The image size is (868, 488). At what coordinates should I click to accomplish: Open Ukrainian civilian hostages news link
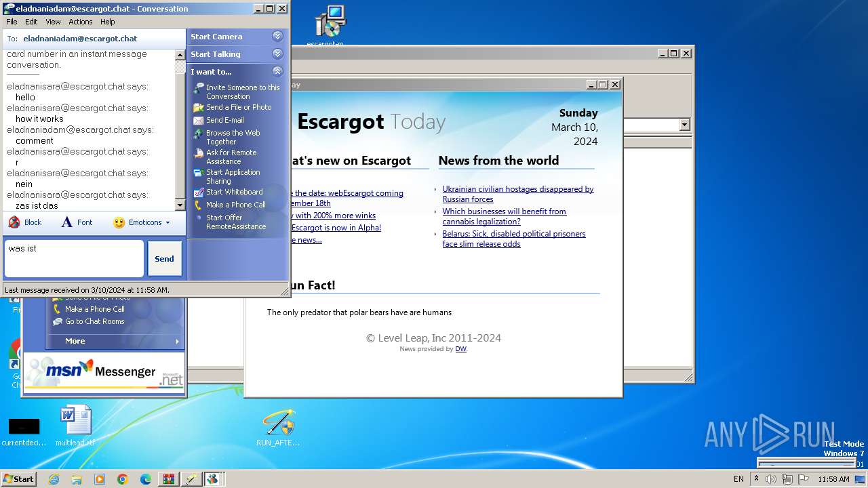click(518, 194)
